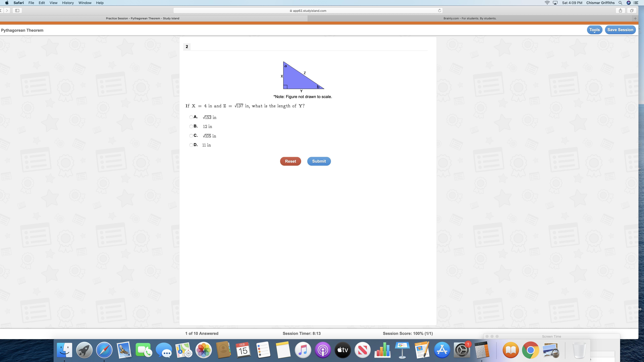This screenshot has height=362, width=644.
Task: Launch Chrome from the dock
Action: (530, 350)
